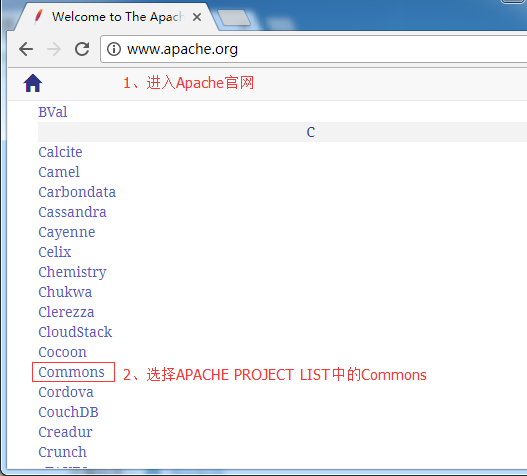The image size is (527, 476).
Task: Open the Calcite project link
Action: [x=60, y=152]
